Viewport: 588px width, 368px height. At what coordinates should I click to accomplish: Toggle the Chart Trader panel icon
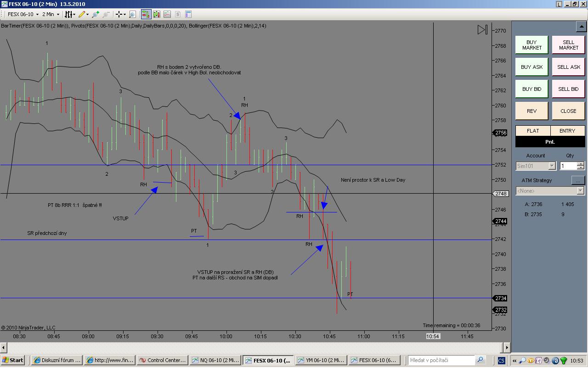(146, 15)
